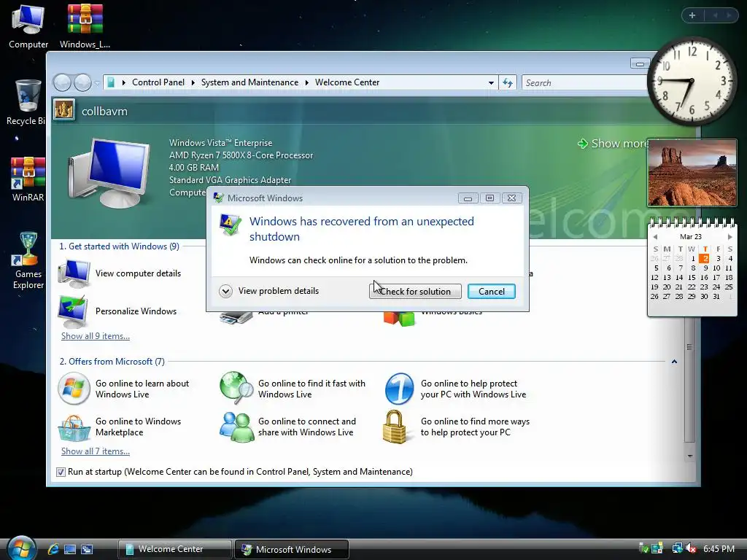This screenshot has height=560, width=747.
Task: Click the analog clock gadget
Action: 692,81
